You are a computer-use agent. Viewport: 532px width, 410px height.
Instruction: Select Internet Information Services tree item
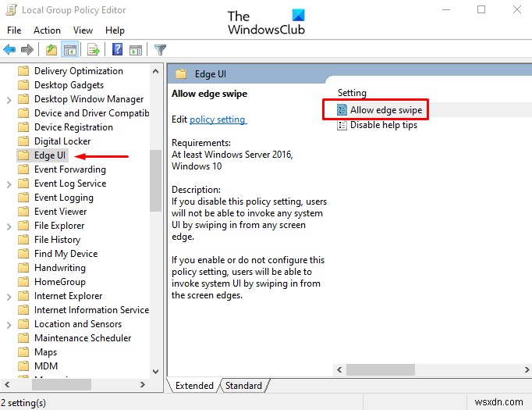pyautogui.click(x=91, y=310)
